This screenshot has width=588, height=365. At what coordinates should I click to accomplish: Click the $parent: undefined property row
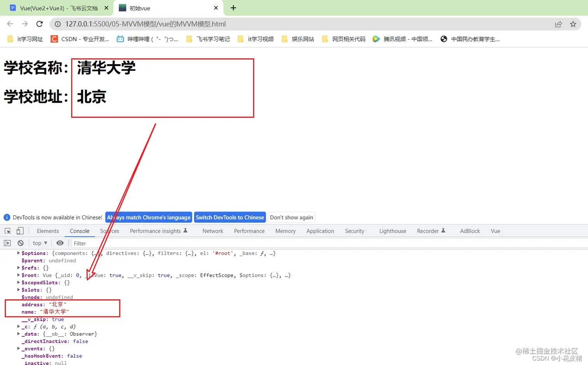(x=49, y=260)
